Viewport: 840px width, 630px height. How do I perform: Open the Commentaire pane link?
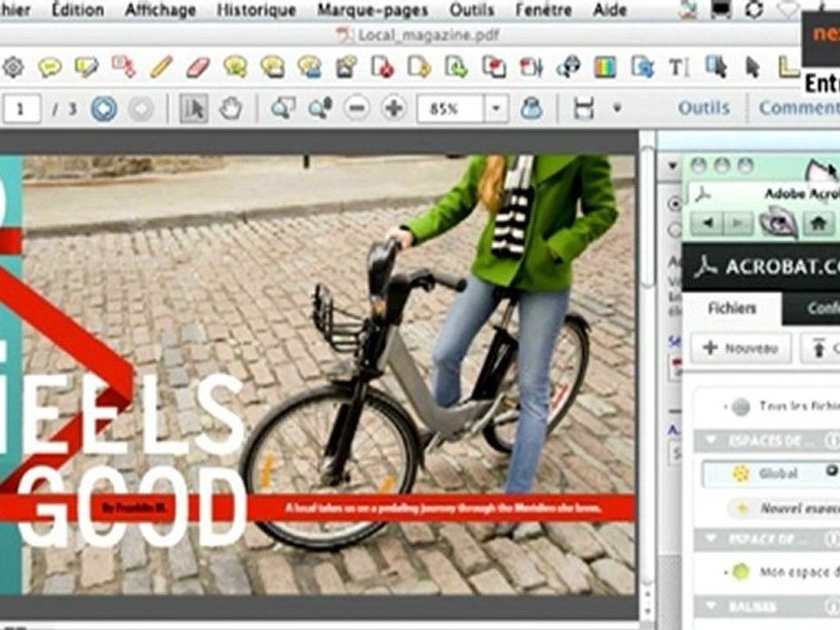coord(799,108)
